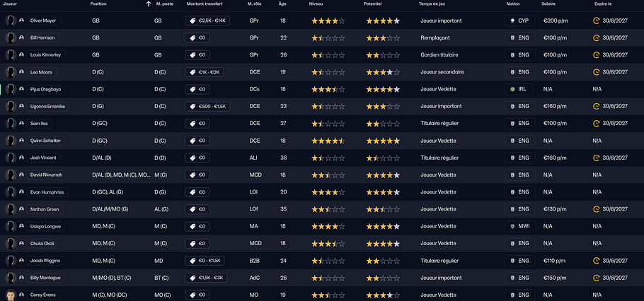Open Ugonna Emenike's player profile
Screen dimensions: 644x301
[49, 106]
